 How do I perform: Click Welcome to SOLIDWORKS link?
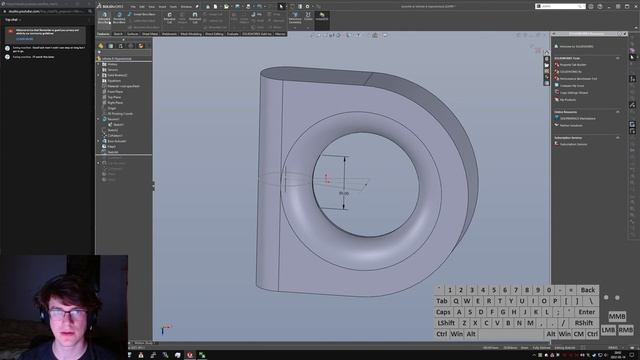click(576, 47)
